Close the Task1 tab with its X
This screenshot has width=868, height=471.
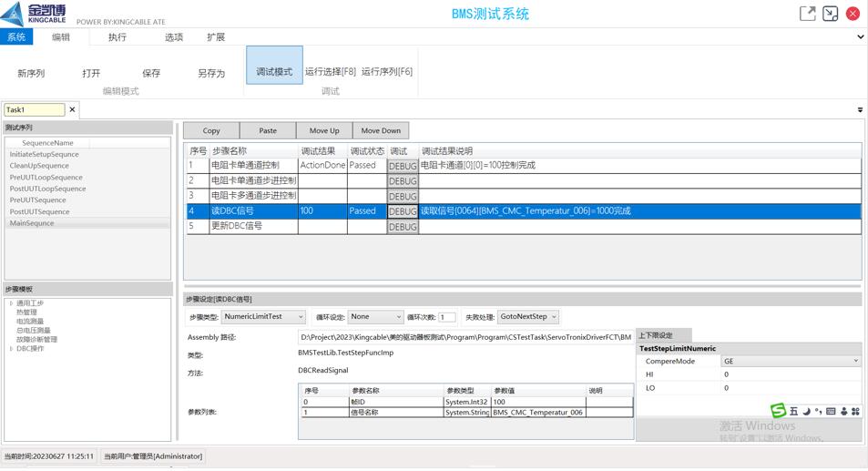pyautogui.click(x=73, y=109)
